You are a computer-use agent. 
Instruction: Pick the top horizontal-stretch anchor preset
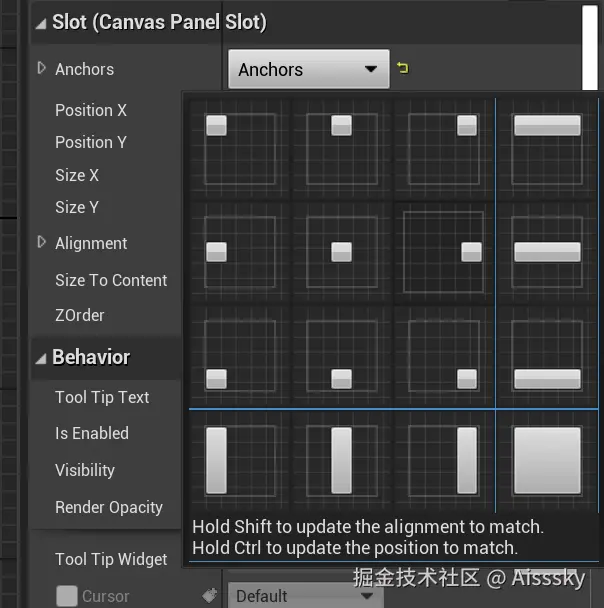(x=547, y=148)
